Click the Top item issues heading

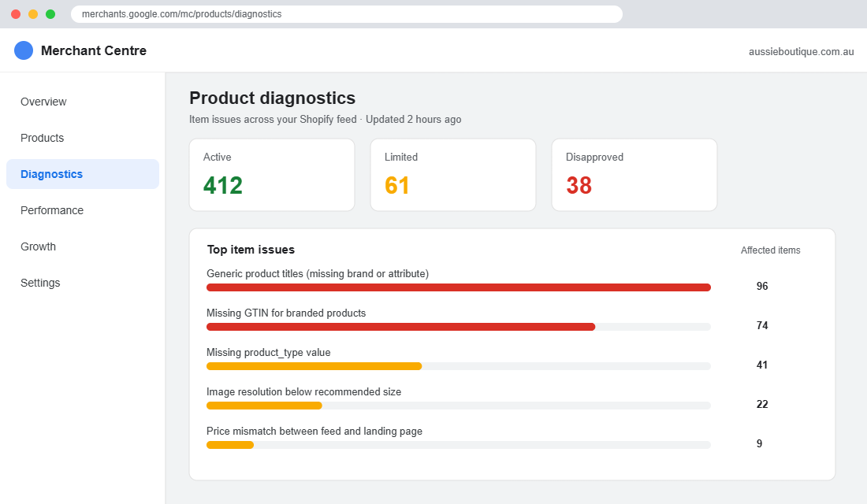coord(251,250)
